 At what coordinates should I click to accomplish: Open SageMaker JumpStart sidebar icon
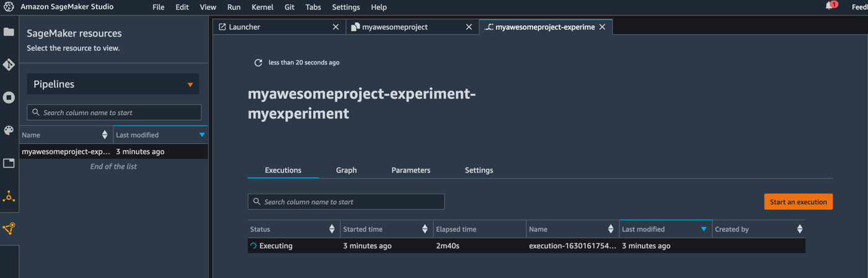pos(9,197)
